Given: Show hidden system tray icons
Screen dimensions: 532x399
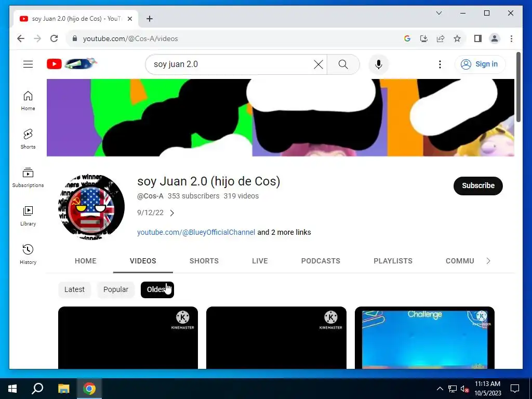Looking at the screenshot, I should 440,389.
